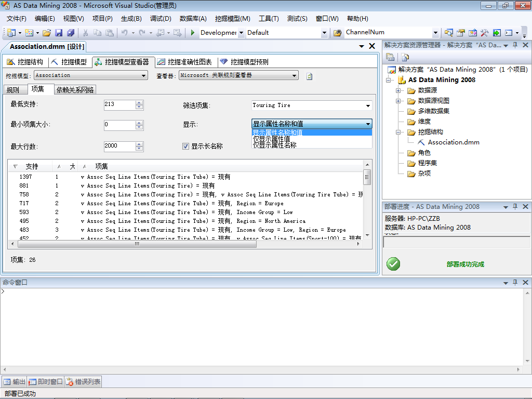The image size is (532, 399).
Task: Click the green arrow Start Page icon
Action: 496,33
